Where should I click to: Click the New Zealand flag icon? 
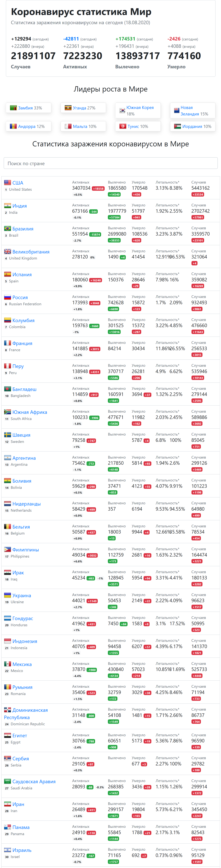(x=176, y=110)
